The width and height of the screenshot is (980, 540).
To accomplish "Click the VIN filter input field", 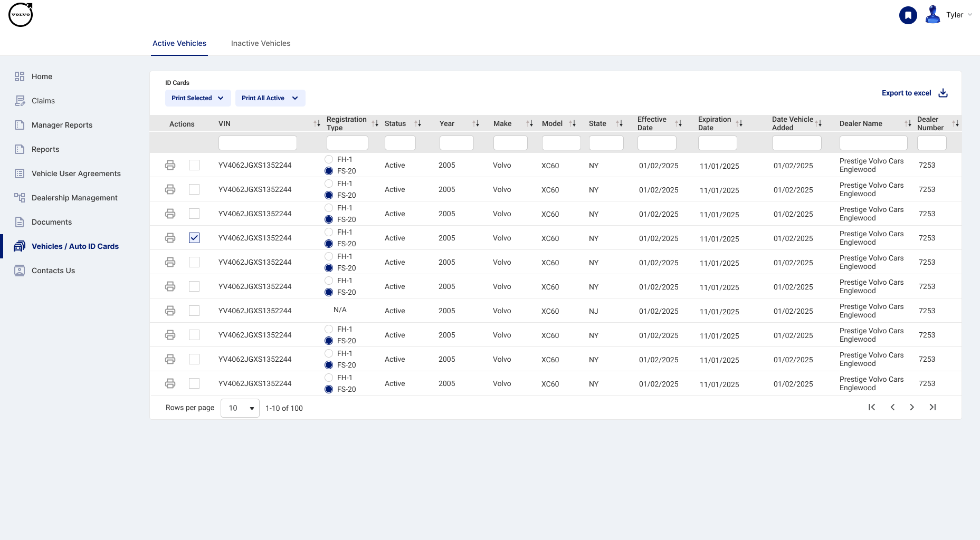I will 258,142.
